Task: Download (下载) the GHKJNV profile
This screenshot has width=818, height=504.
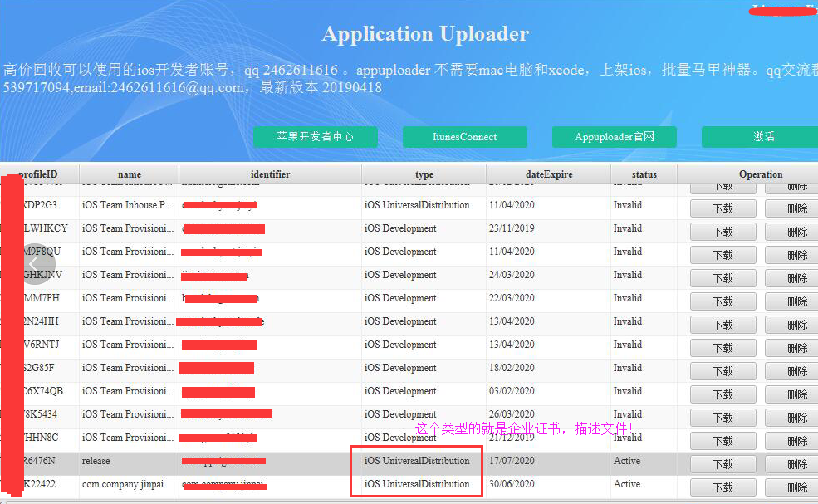Action: [723, 279]
